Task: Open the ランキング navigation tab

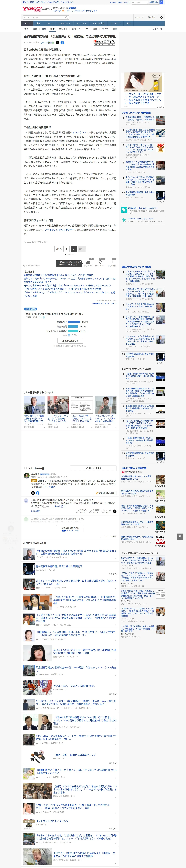Action: 115,24
